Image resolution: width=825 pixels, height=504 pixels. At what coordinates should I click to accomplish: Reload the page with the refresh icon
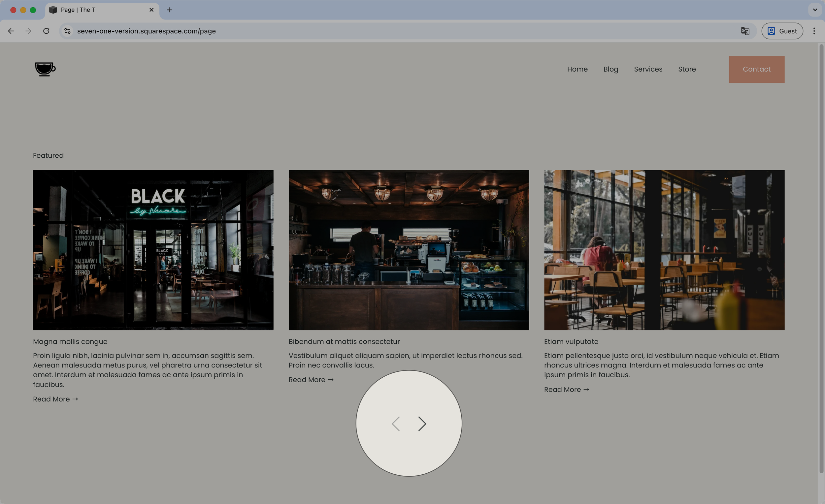46,31
